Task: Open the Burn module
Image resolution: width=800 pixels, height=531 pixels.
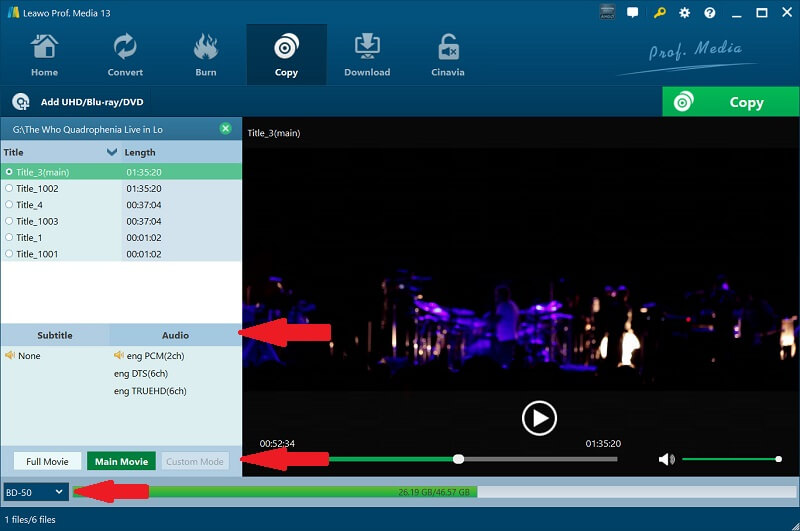Action: 206,55
